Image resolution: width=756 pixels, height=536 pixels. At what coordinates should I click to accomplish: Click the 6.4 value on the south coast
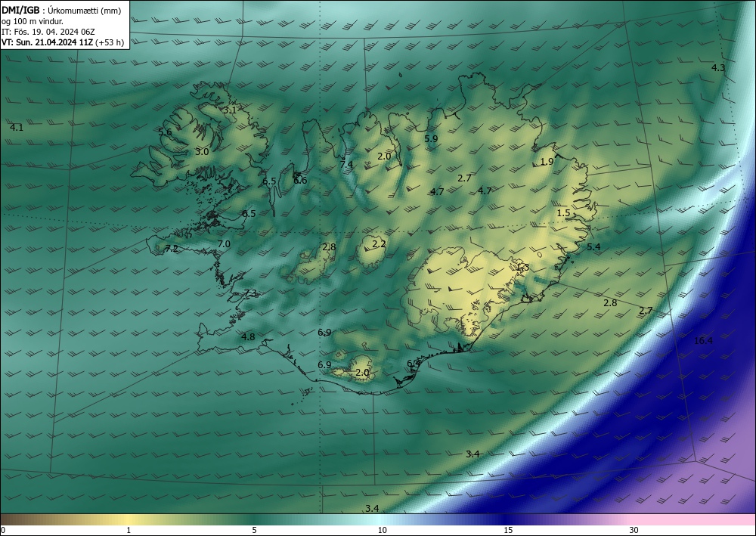[414, 363]
